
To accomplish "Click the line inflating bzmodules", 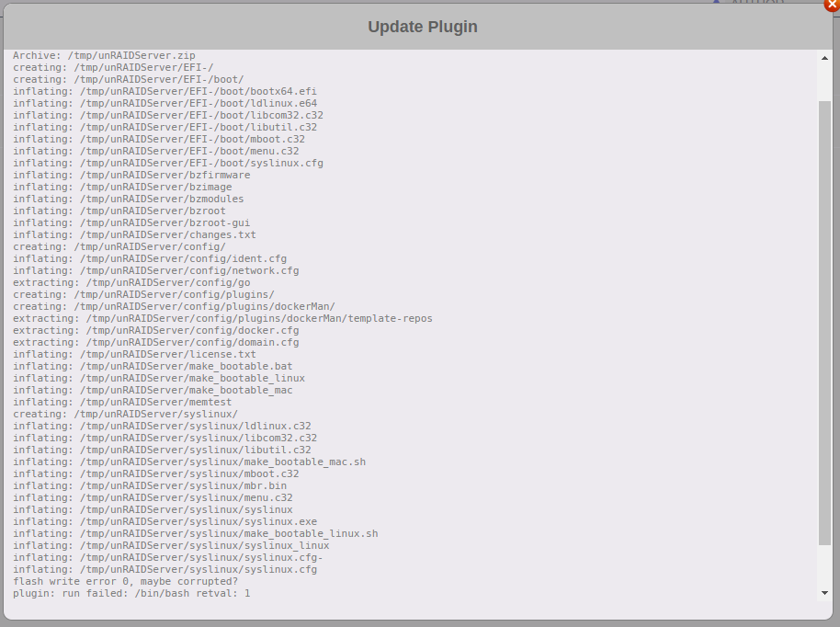I will coord(129,199).
